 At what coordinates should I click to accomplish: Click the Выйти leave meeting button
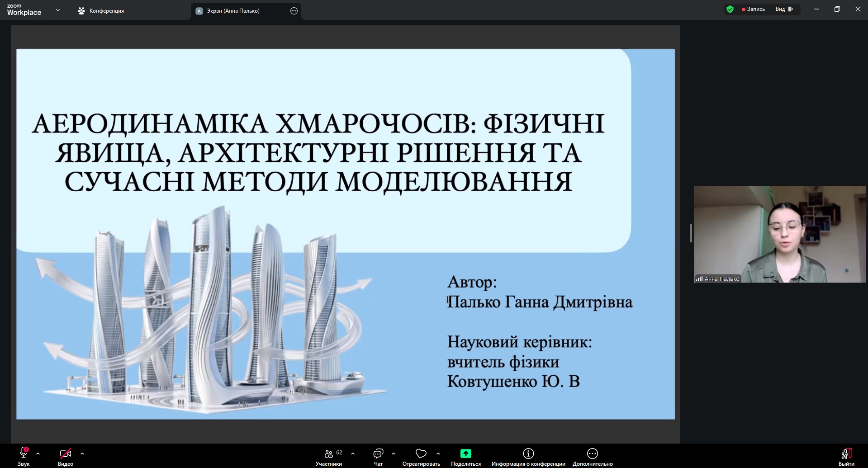(x=846, y=453)
